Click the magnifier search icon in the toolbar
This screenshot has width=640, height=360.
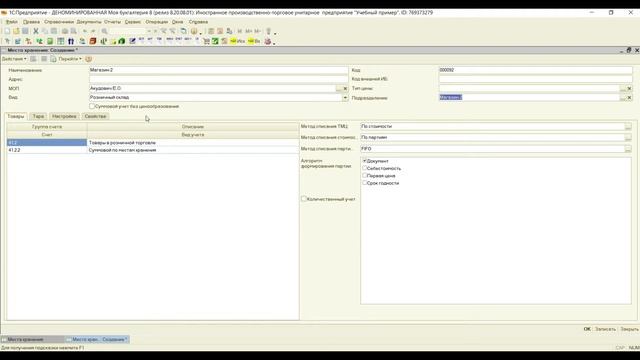tap(104, 31)
